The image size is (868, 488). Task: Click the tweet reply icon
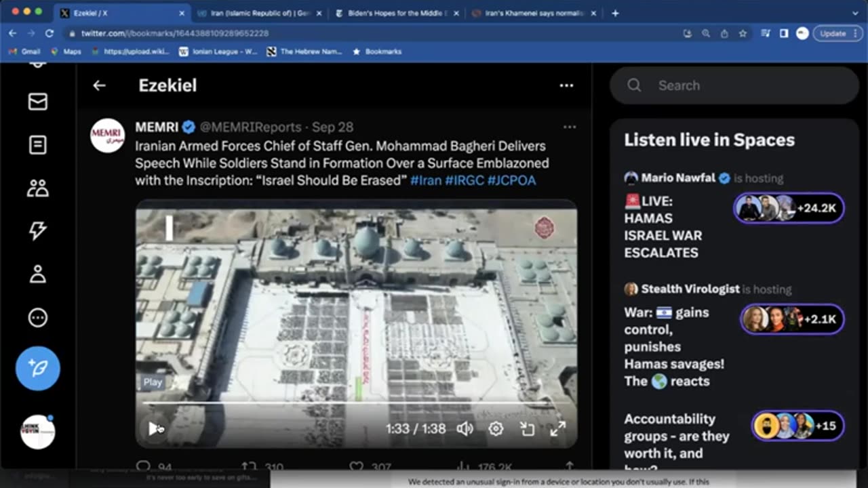pos(143,466)
